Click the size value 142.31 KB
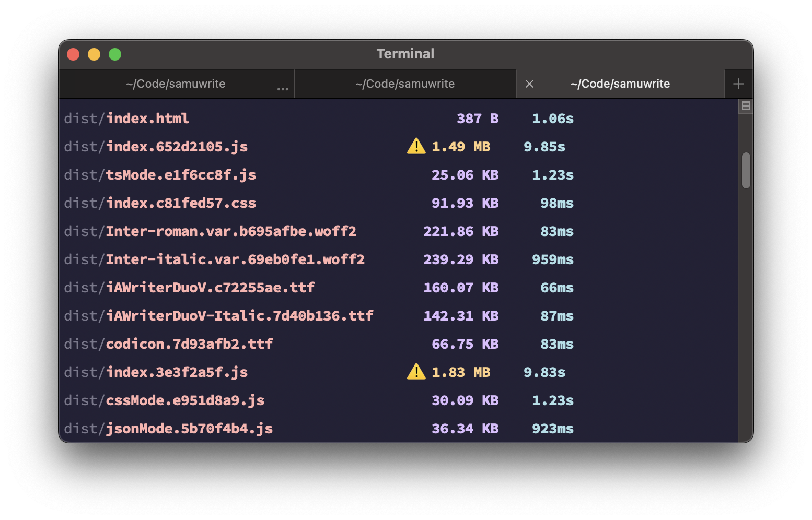 tap(461, 316)
